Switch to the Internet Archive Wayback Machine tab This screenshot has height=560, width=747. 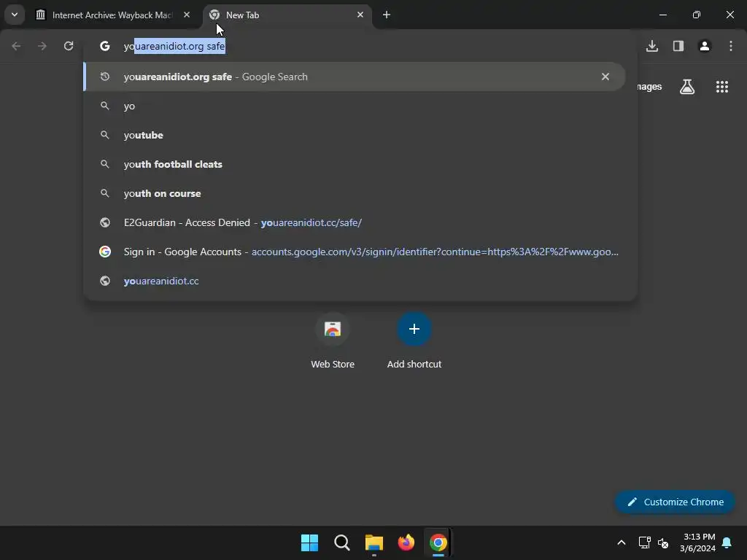pyautogui.click(x=112, y=15)
